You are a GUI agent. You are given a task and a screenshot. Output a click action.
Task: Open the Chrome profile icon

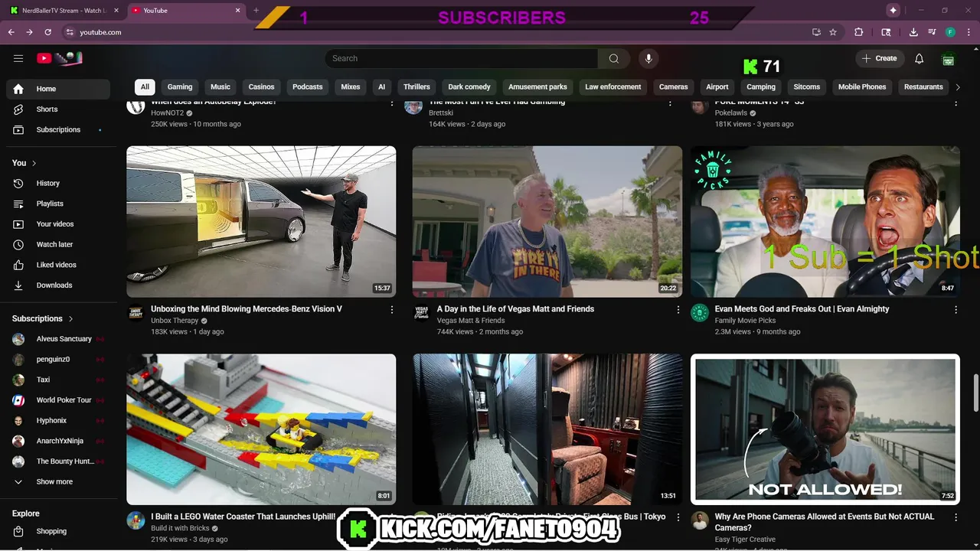tap(950, 32)
